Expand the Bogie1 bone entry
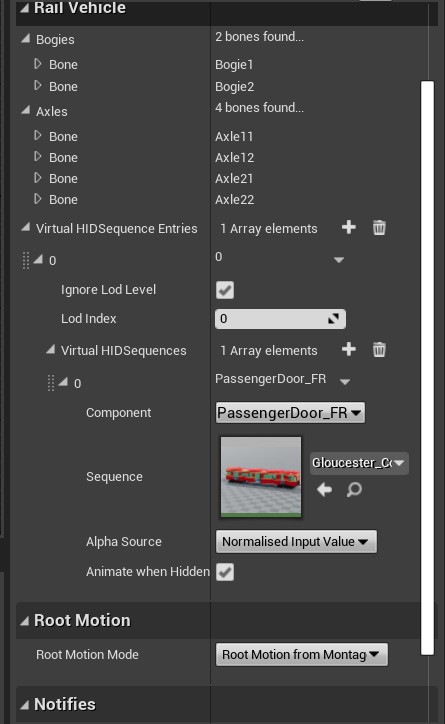 [38, 64]
